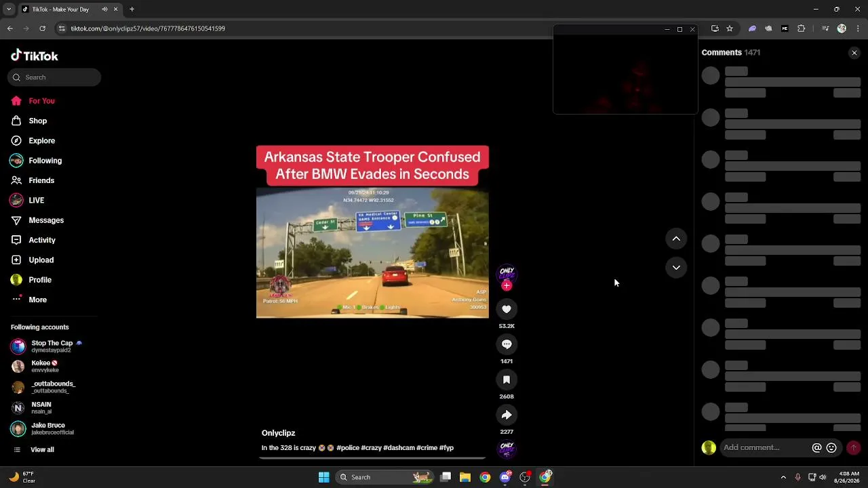
Task: Open the Activity notifications
Action: coord(42,240)
